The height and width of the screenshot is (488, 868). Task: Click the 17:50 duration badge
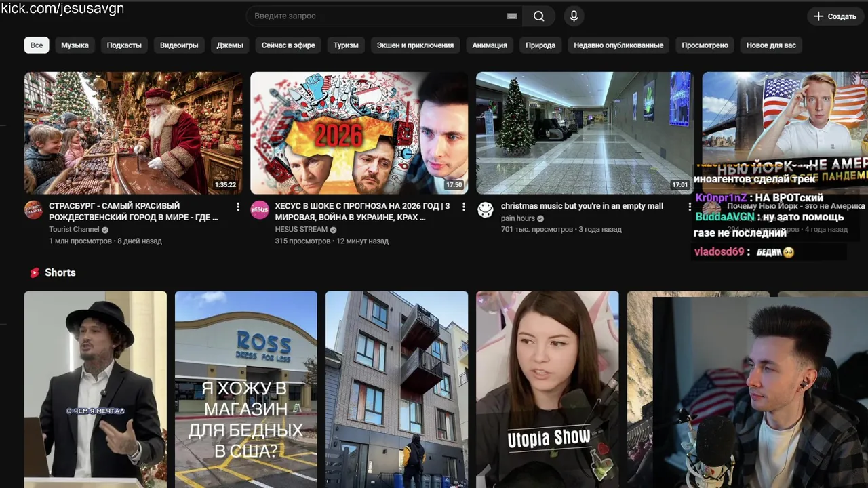click(454, 185)
